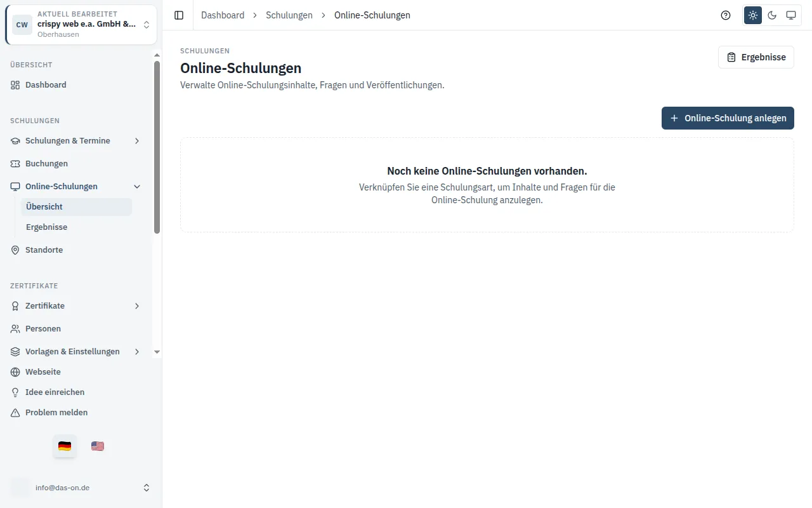This screenshot has width=812, height=508.
Task: Open Buchungen in the sidebar
Action: 76,164
